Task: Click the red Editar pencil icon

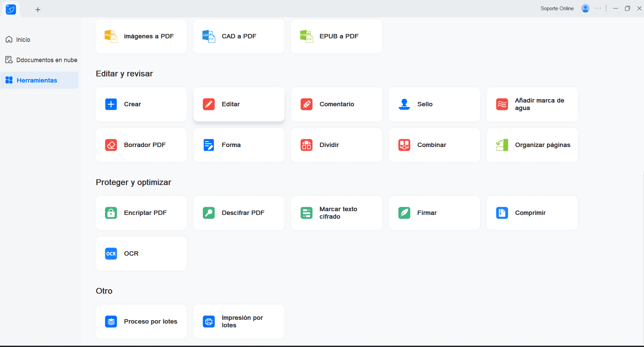Action: pos(208,104)
